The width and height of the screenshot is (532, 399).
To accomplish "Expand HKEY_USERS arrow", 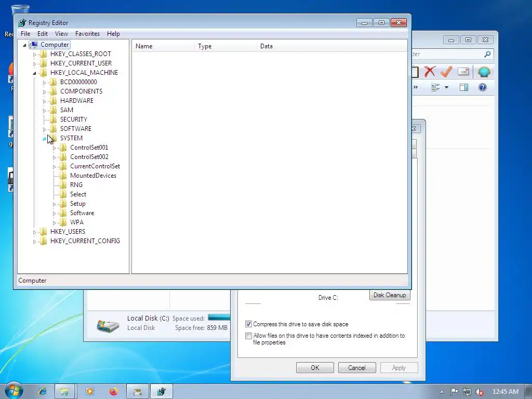I will 34,232.
